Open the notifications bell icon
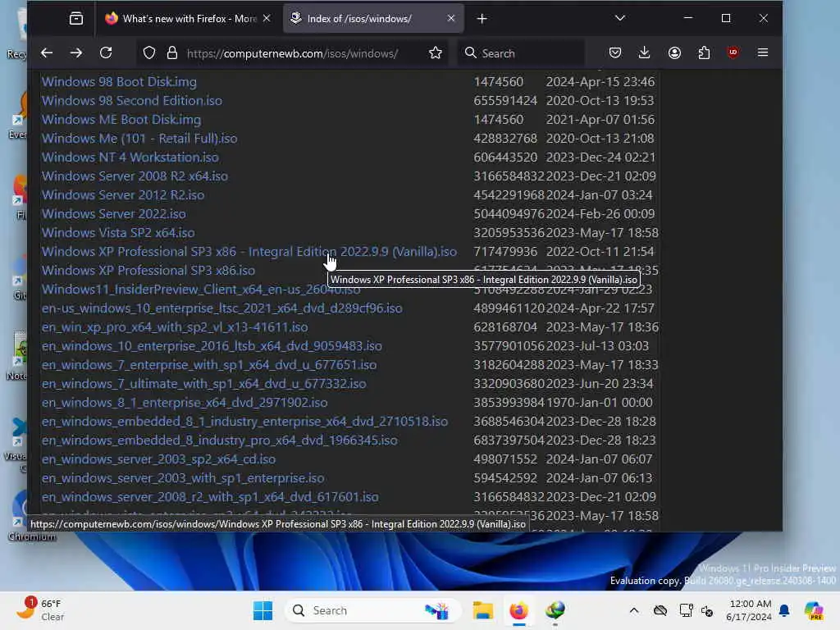Screen dimensions: 840x630 click(x=784, y=610)
